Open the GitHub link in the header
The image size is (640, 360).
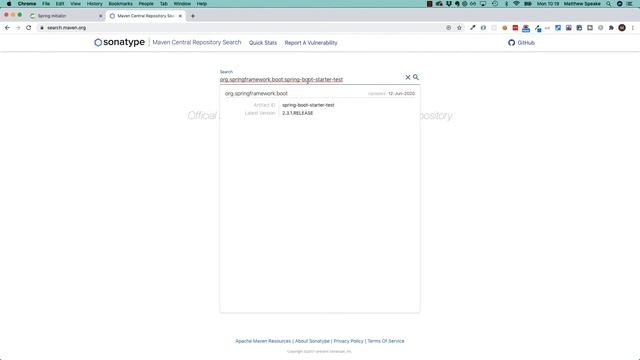coord(521,42)
